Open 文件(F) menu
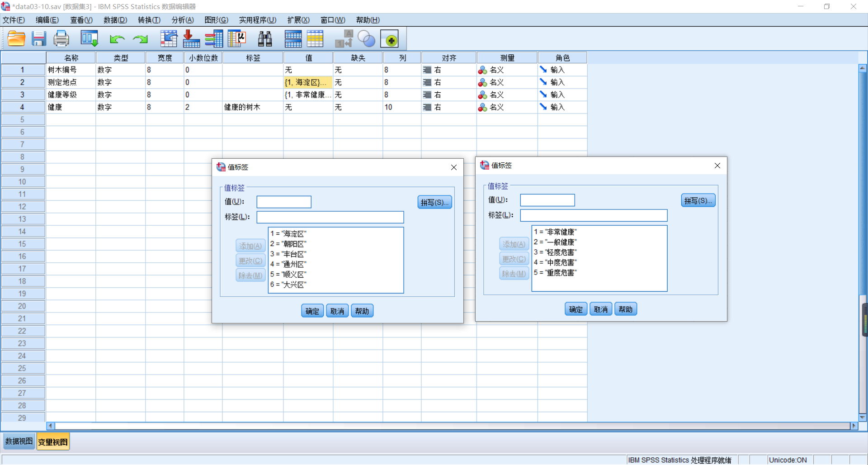The image size is (868, 465). [14, 20]
